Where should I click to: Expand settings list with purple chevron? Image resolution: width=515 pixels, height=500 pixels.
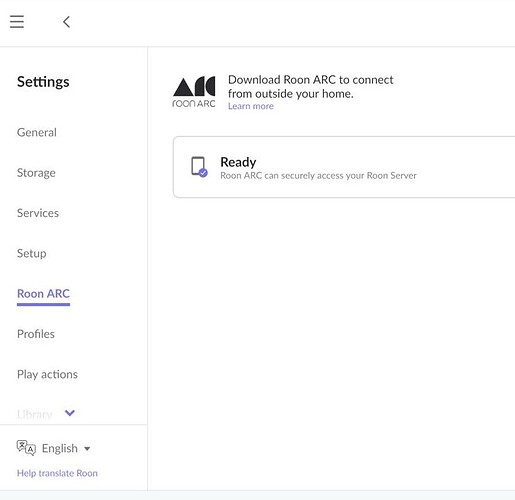click(70, 413)
